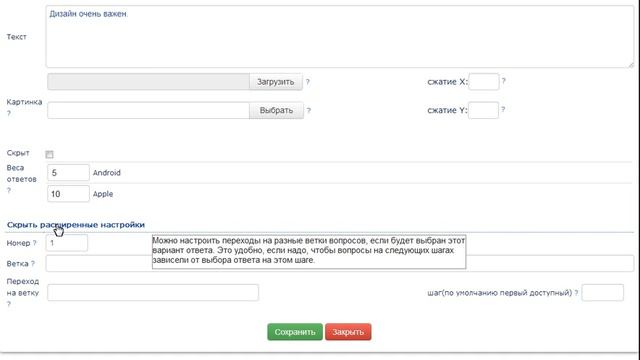The width and height of the screenshot is (640, 360).
Task: Click the Apple answer label
Action: (x=103, y=194)
